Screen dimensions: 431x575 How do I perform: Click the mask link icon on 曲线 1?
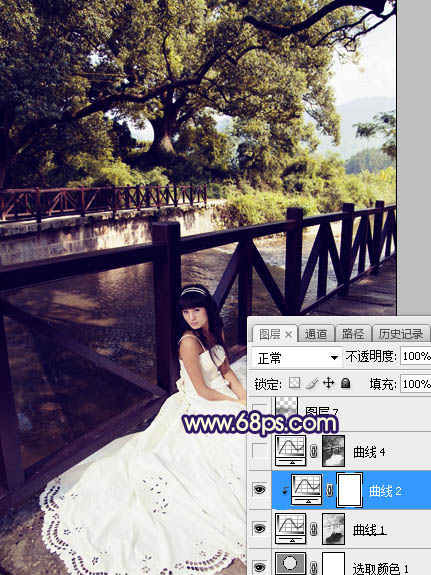pos(314,529)
